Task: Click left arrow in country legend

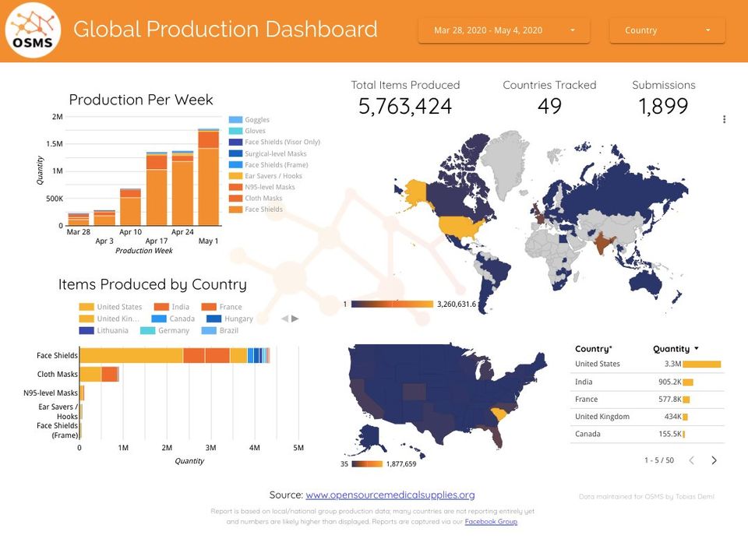Action: click(x=285, y=318)
